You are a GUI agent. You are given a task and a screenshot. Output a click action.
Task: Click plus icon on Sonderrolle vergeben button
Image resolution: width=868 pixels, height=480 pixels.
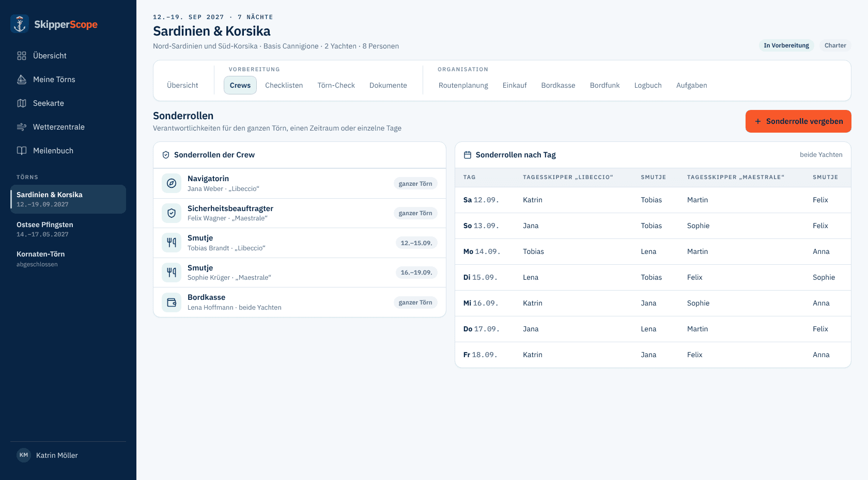(x=758, y=121)
